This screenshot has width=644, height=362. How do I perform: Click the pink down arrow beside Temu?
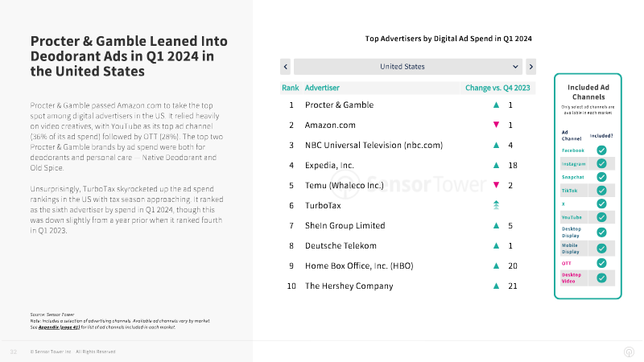pos(496,185)
